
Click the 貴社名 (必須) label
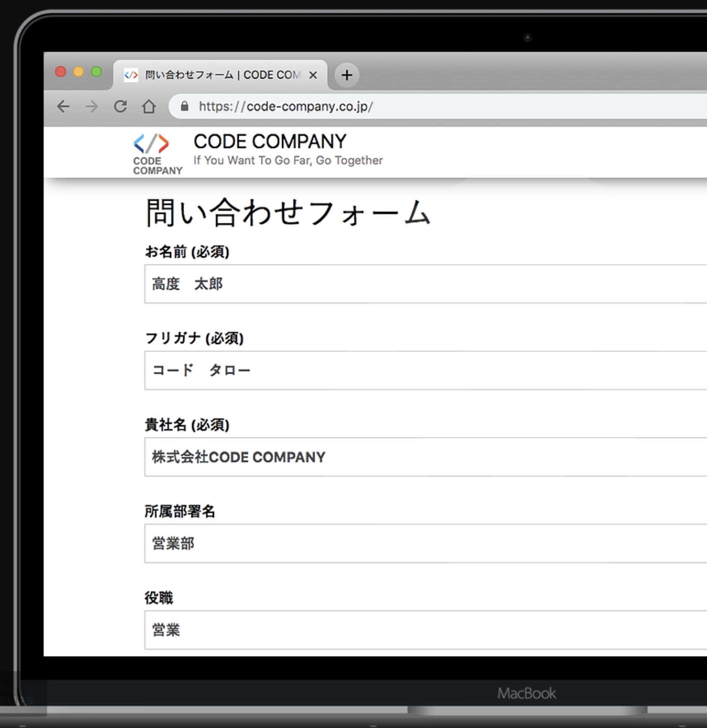[187, 425]
